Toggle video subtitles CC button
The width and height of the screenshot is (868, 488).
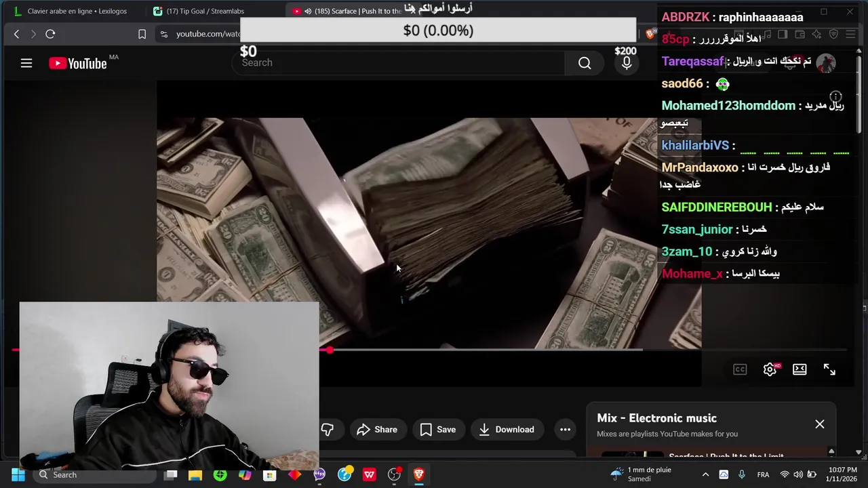740,369
